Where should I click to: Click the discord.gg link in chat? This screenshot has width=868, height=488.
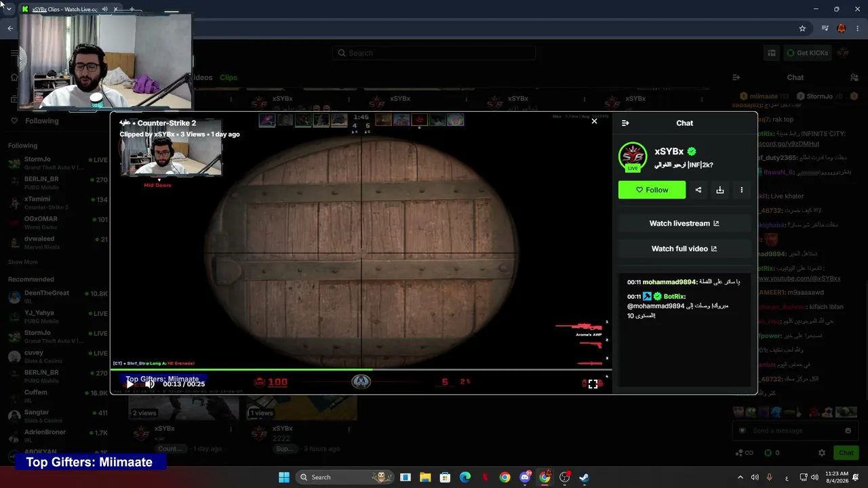point(788,144)
